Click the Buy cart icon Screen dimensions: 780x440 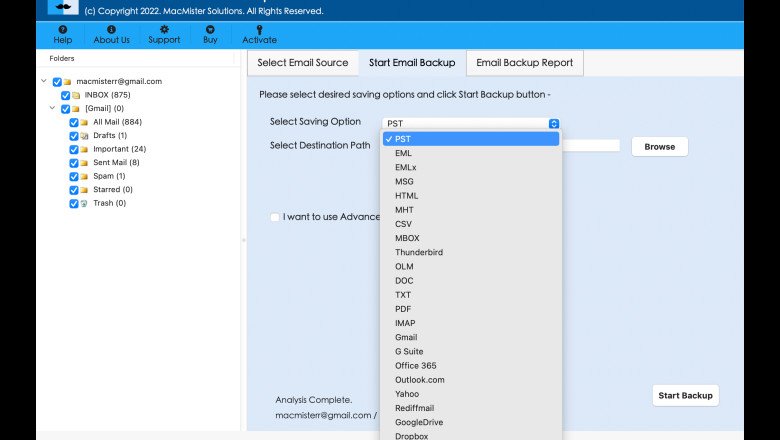tap(210, 30)
